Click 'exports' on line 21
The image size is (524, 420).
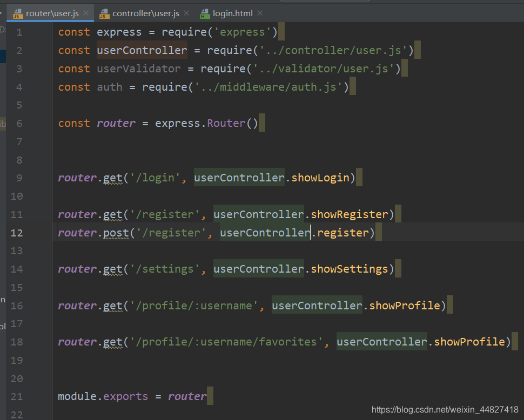click(x=126, y=397)
